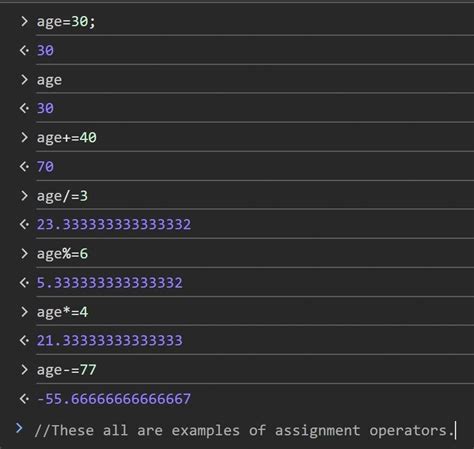Viewport: 474px width, 449px height.
Task: Click the age-=77 command text
Action: [x=67, y=370]
